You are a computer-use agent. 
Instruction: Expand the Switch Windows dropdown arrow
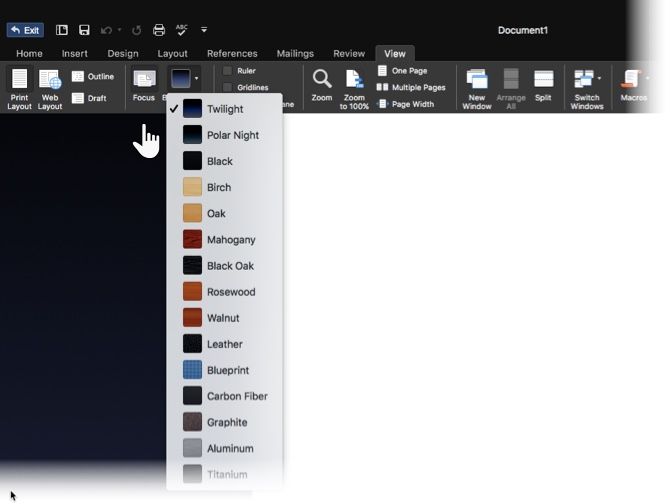pos(599,78)
